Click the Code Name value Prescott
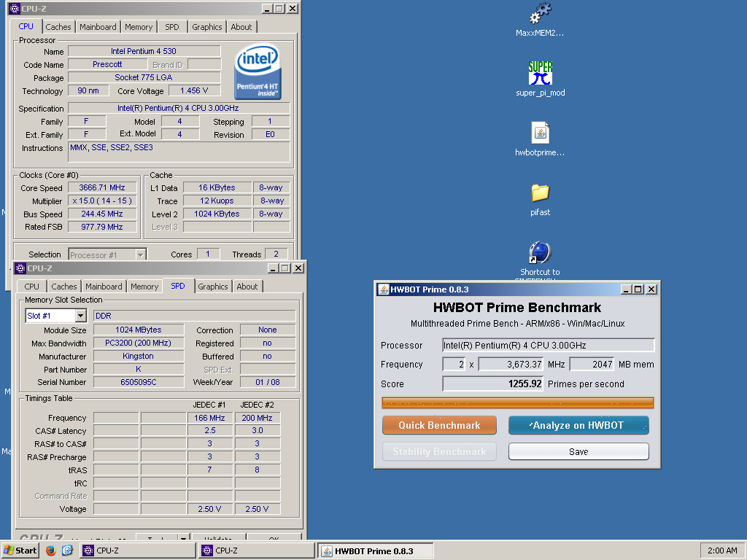Image resolution: width=747 pixels, height=560 pixels. (107, 64)
